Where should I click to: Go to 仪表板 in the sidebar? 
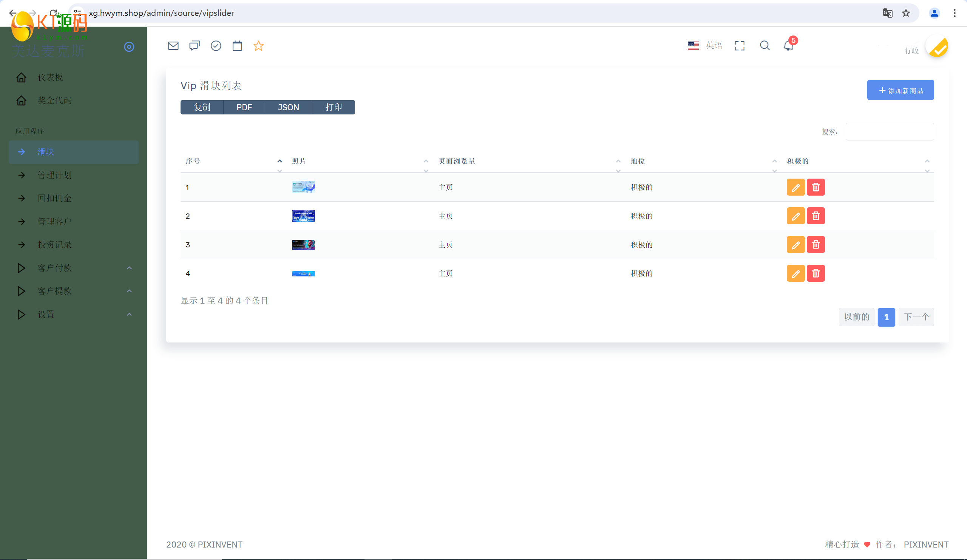[x=50, y=77]
